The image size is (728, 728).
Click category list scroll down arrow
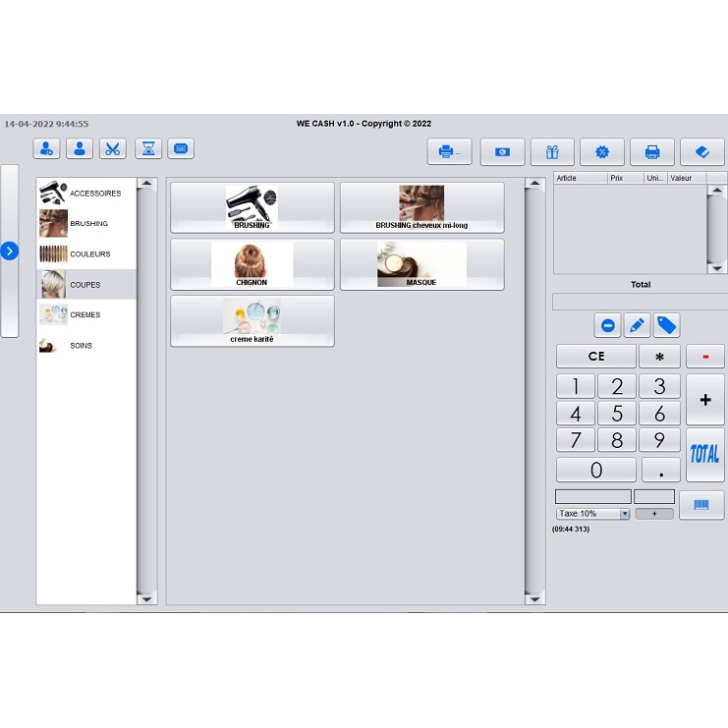(146, 599)
